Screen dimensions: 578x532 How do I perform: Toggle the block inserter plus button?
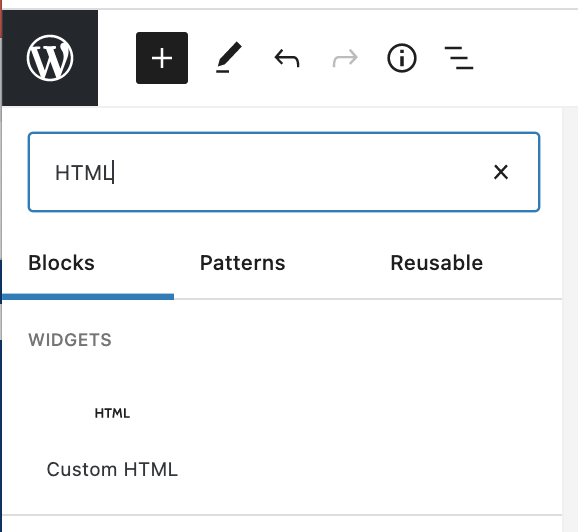(x=162, y=58)
